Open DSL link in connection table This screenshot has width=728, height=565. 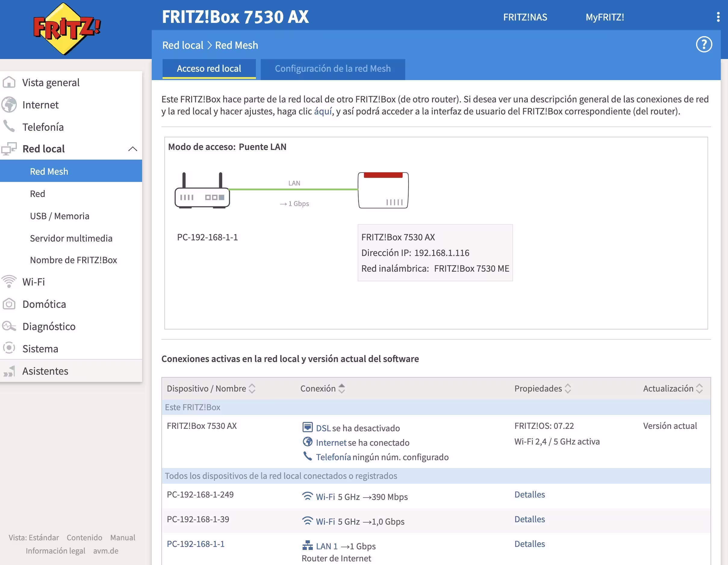(323, 428)
